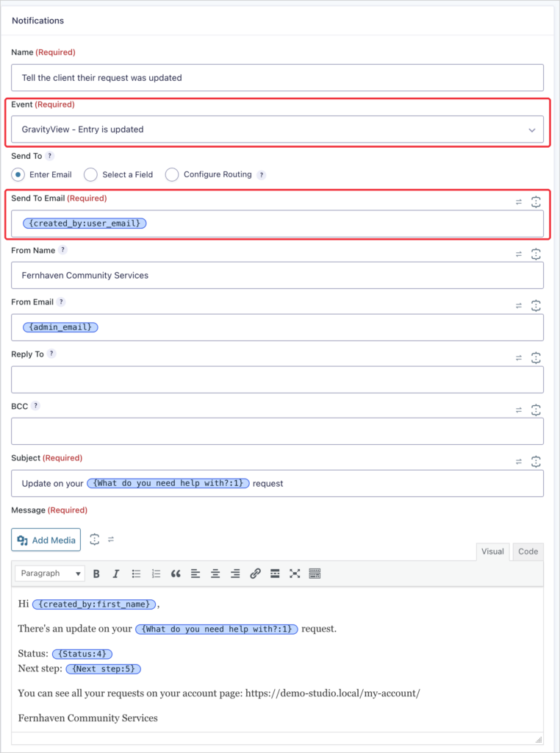
Task: Apply blockquote formatting
Action: coord(176,574)
